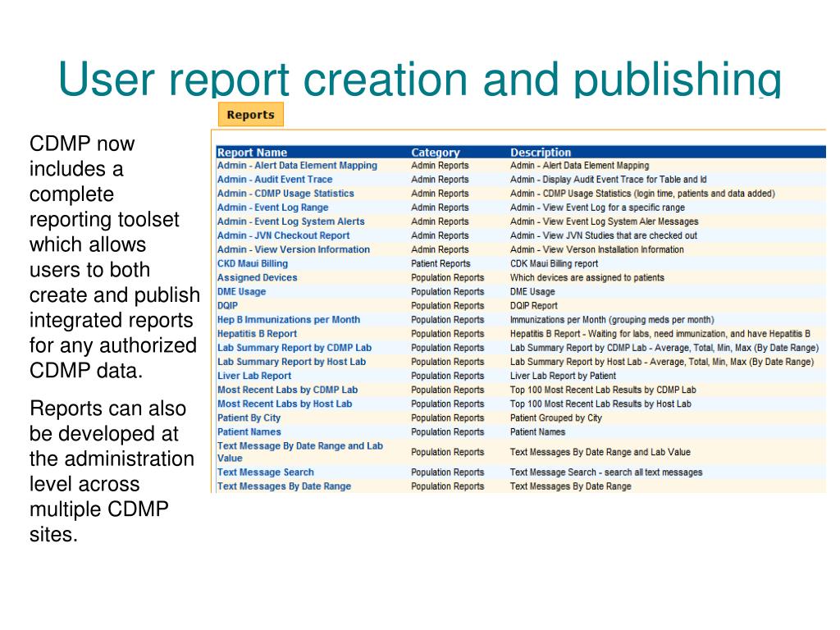
Task: Open the Assigned Devices report
Action: click(257, 277)
